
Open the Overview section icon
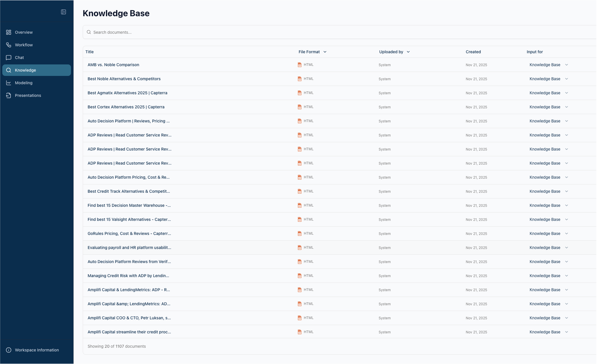(x=9, y=32)
